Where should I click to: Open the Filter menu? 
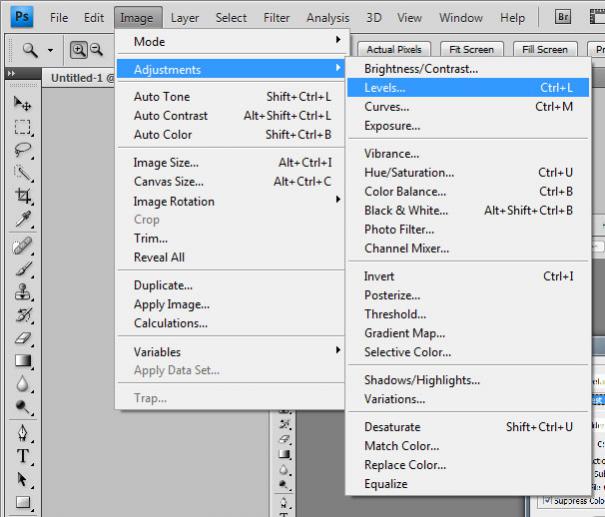(276, 18)
